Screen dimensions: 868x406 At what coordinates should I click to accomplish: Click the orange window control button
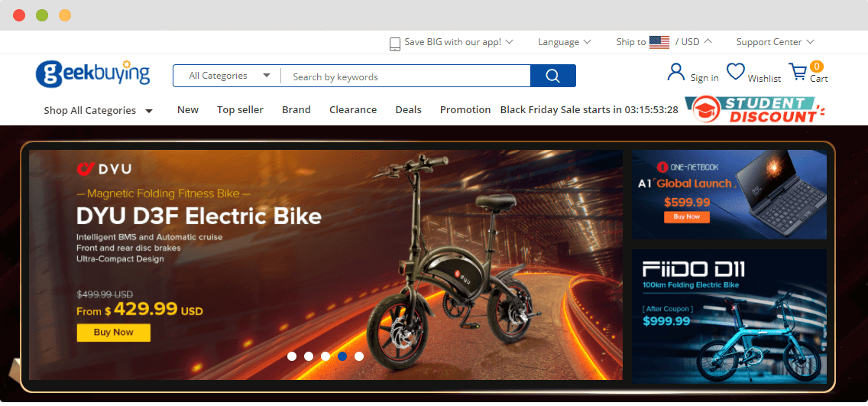coord(65,15)
